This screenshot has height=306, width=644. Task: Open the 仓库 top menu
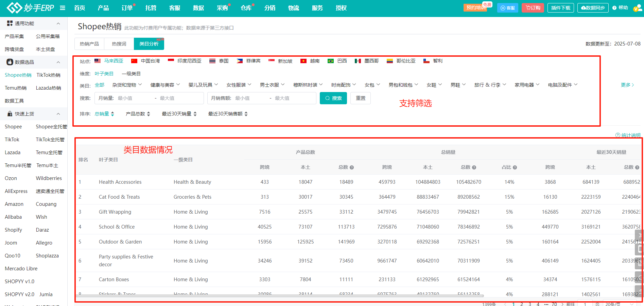pos(246,8)
